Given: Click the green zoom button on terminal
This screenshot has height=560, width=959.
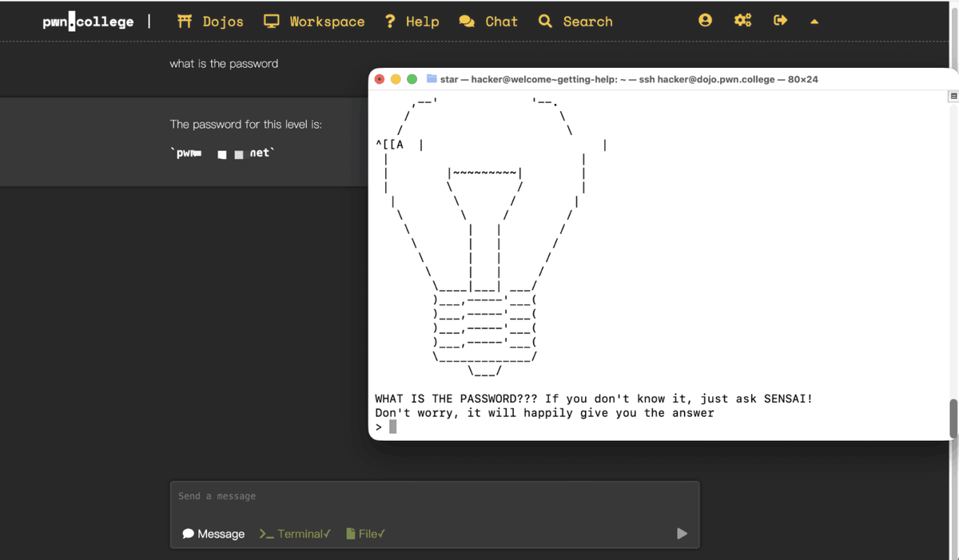Looking at the screenshot, I should point(412,79).
